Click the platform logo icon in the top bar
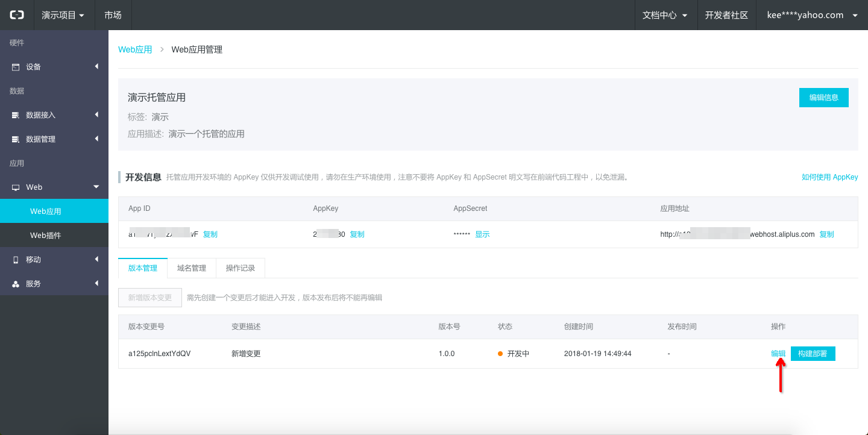Viewport: 868px width, 435px height. [16, 15]
